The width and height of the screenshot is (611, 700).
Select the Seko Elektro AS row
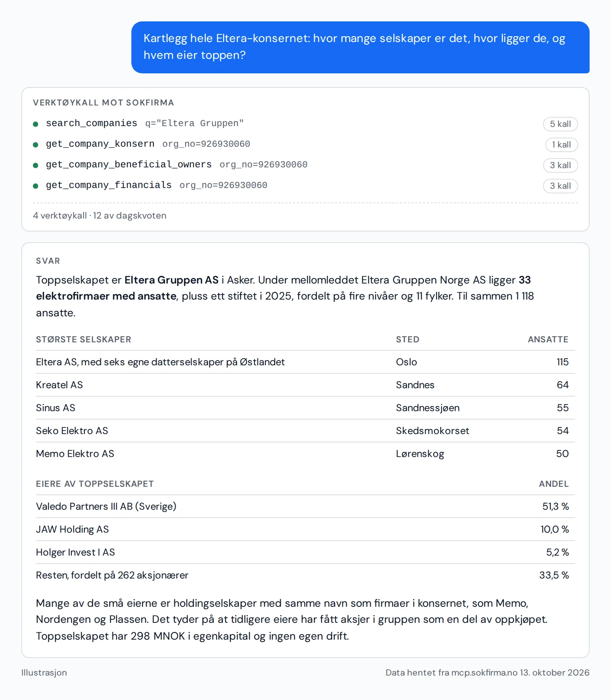(x=305, y=431)
